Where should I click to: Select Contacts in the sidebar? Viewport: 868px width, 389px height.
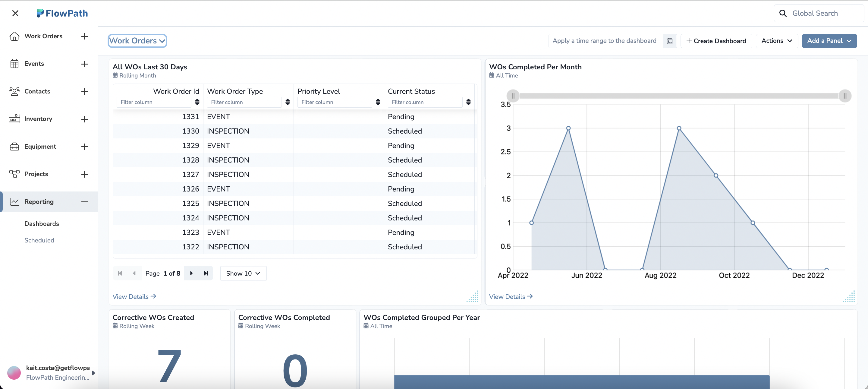37,91
